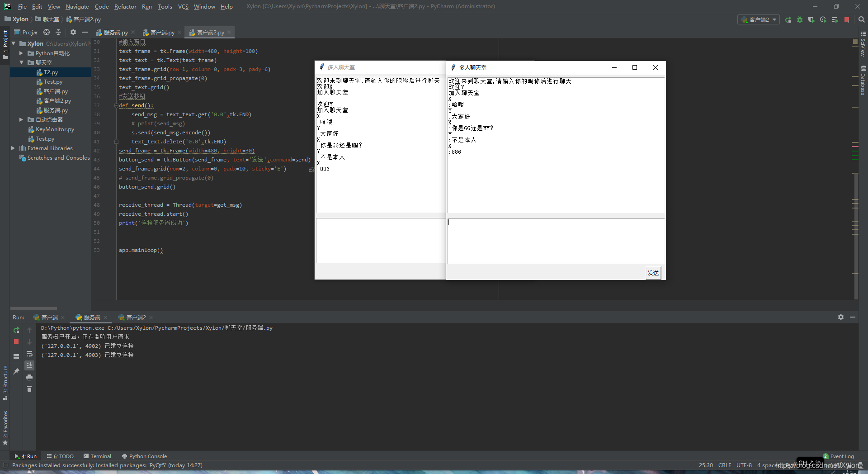868x474 pixels.
Task: Start debugging with the Debug icon
Action: [x=800, y=20]
